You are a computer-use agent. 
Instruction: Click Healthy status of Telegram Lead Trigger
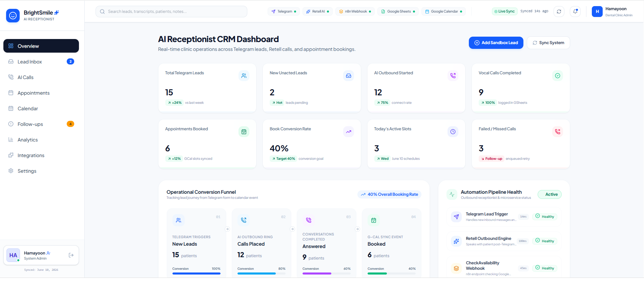(545, 216)
